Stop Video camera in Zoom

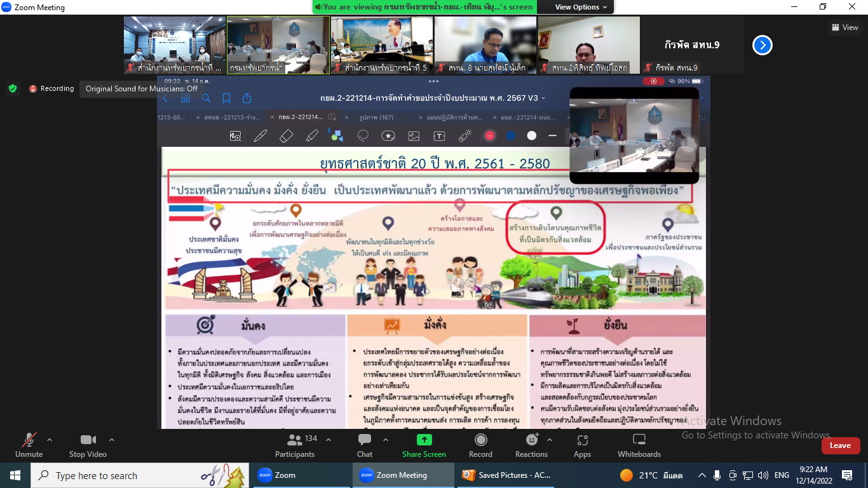tap(88, 445)
